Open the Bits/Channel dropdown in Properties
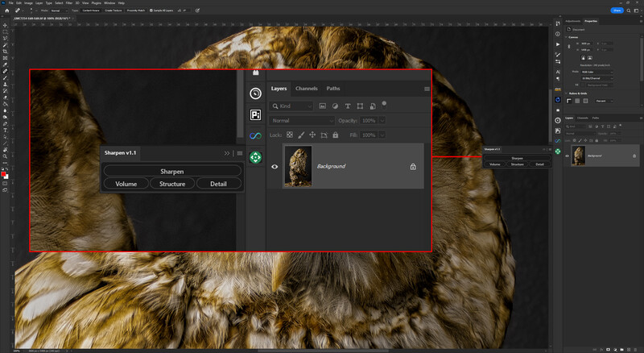 [597, 78]
